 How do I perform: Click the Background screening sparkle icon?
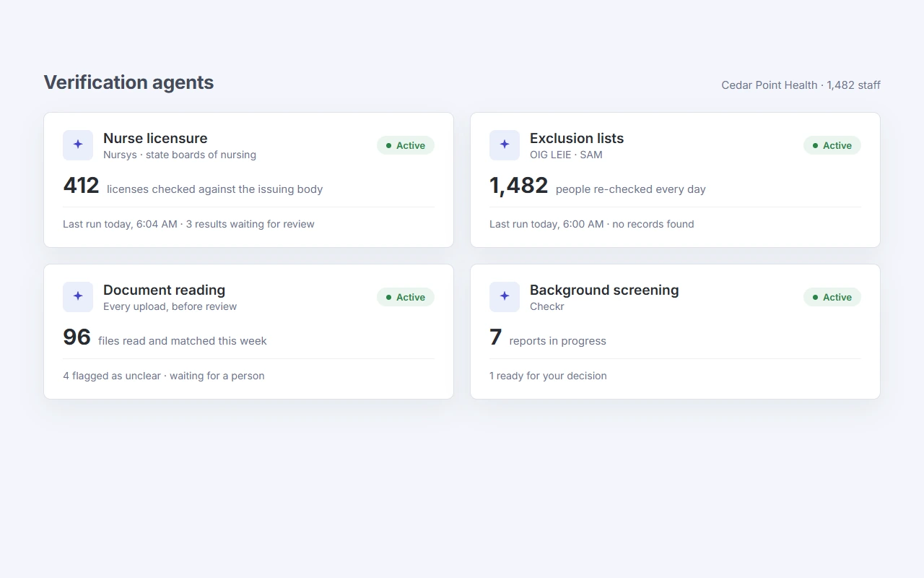(505, 297)
